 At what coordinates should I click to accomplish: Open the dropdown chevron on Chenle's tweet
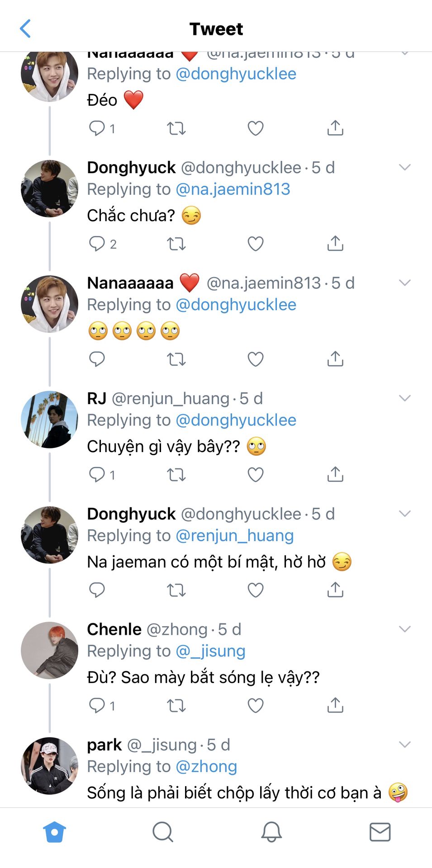(x=404, y=629)
